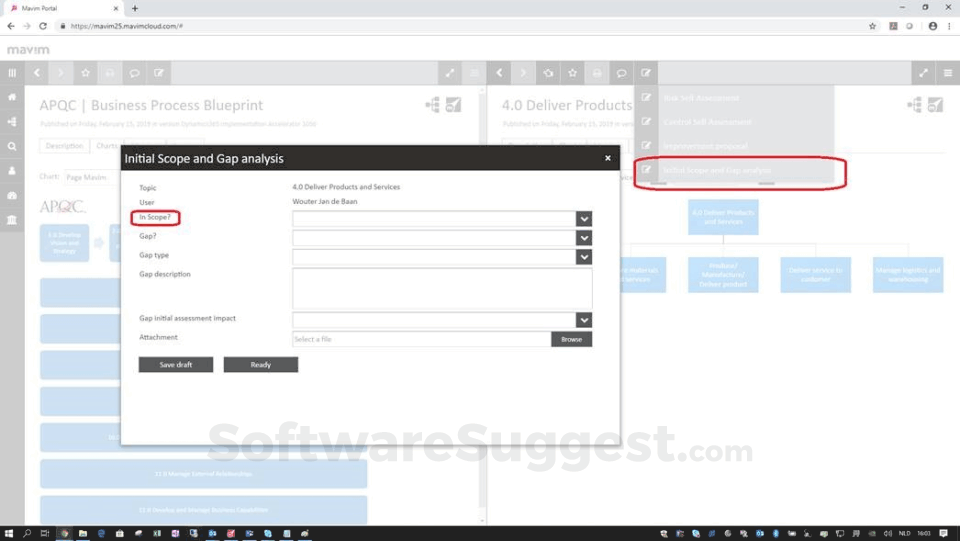
Task: Expand the Gap? dropdown list
Action: pyautogui.click(x=584, y=238)
